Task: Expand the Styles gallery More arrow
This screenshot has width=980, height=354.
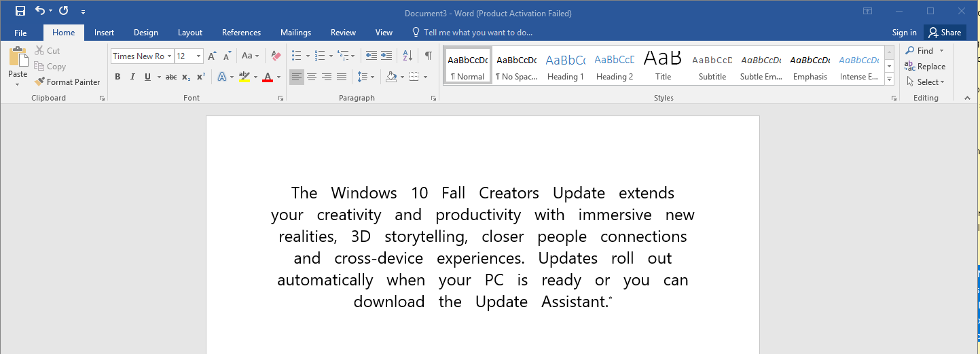Action: coord(890,80)
